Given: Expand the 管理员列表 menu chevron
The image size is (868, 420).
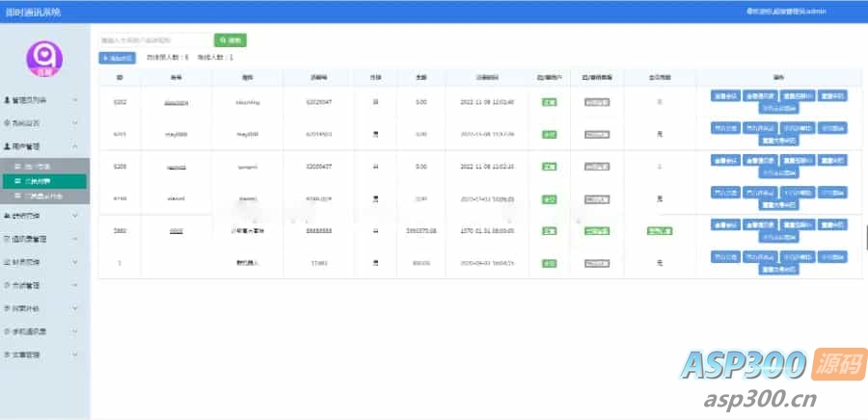Looking at the screenshot, I should [x=76, y=99].
